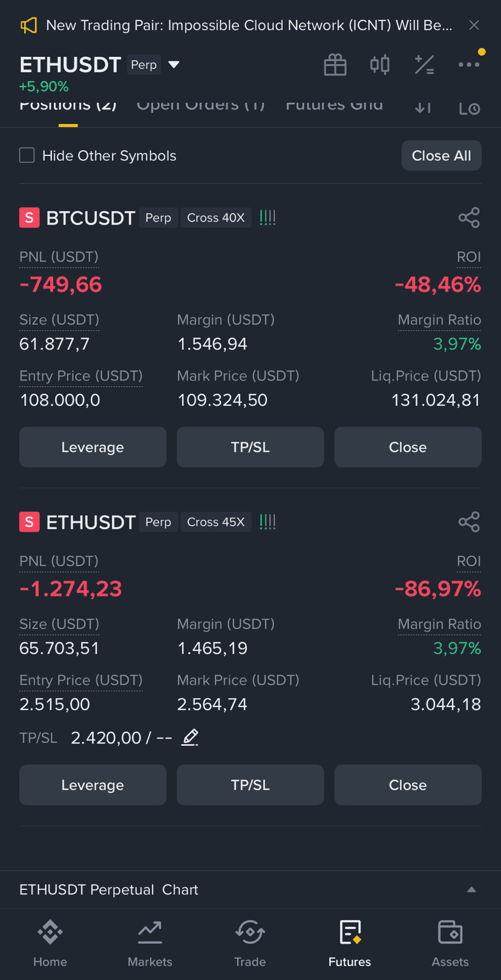
Task: Open the gift box rewards icon
Action: click(335, 65)
